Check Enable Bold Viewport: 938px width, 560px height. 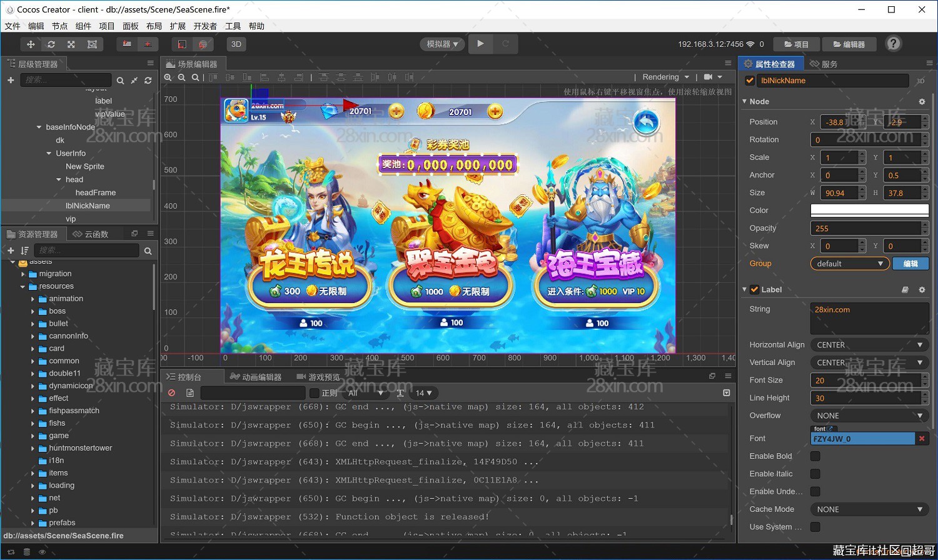click(815, 456)
